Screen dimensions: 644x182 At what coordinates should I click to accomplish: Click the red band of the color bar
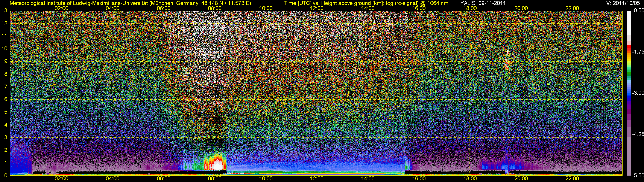pyautogui.click(x=629, y=48)
